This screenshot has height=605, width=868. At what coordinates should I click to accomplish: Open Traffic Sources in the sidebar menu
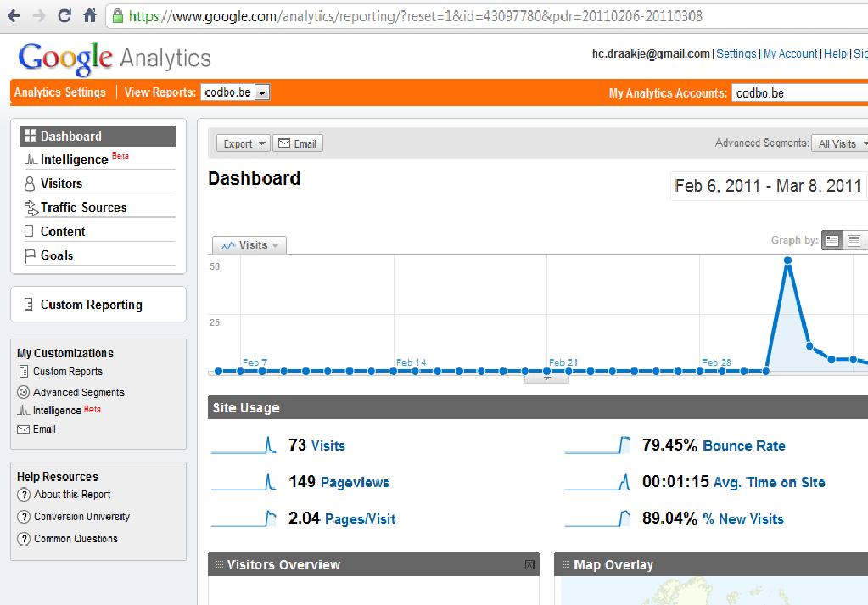tap(98, 208)
